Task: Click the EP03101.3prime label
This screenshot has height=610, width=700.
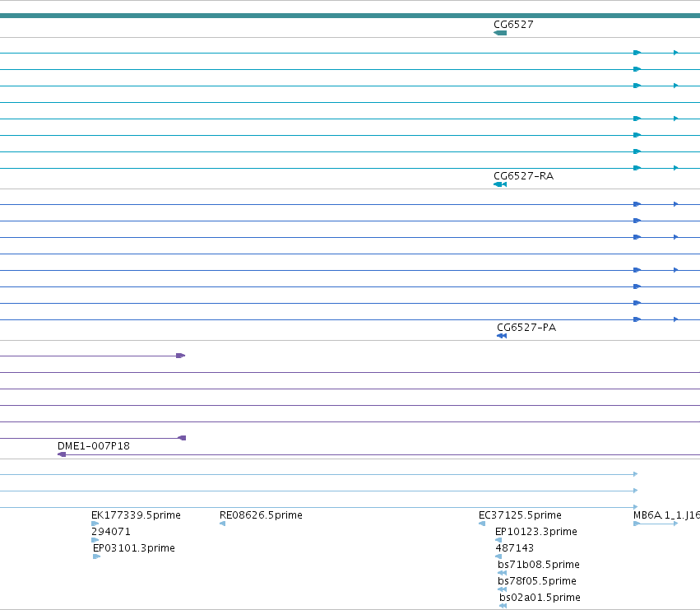Action: 134,548
